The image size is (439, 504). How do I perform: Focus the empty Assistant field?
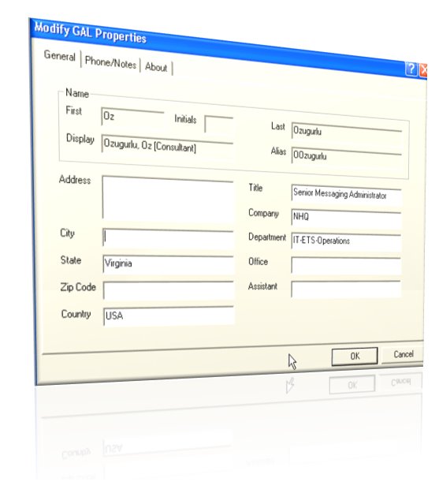(x=346, y=289)
